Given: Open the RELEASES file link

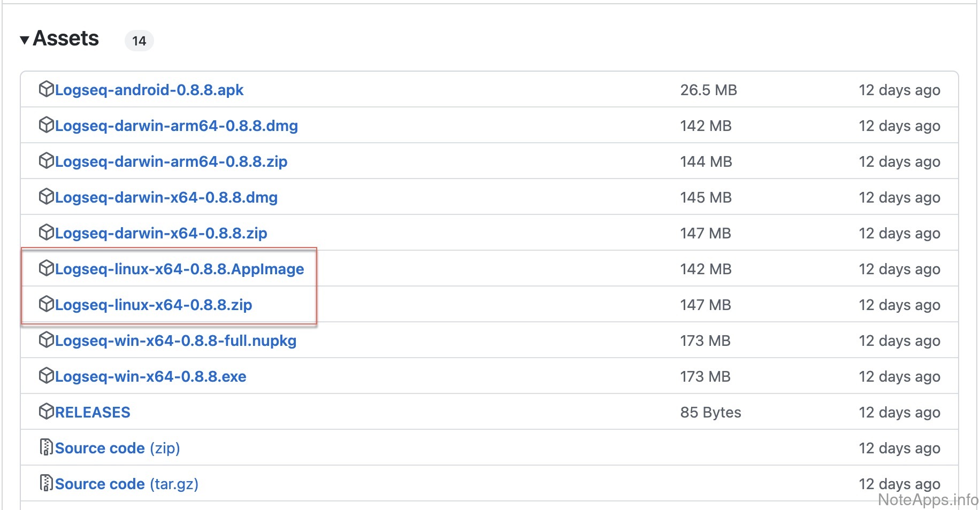Looking at the screenshot, I should [x=93, y=412].
